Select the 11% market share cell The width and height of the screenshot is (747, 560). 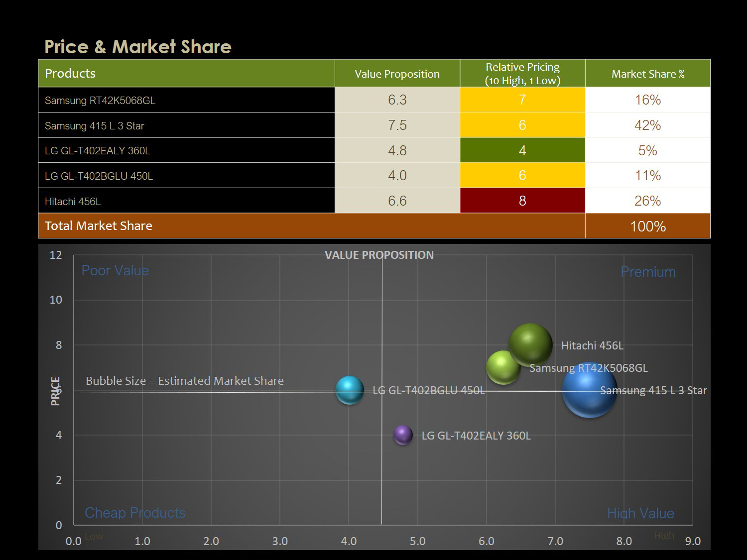648,175
